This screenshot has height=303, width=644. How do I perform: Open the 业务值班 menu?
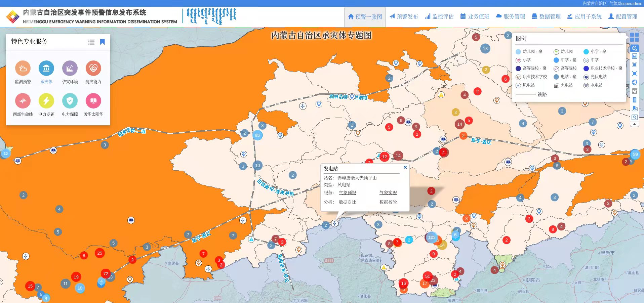(475, 16)
